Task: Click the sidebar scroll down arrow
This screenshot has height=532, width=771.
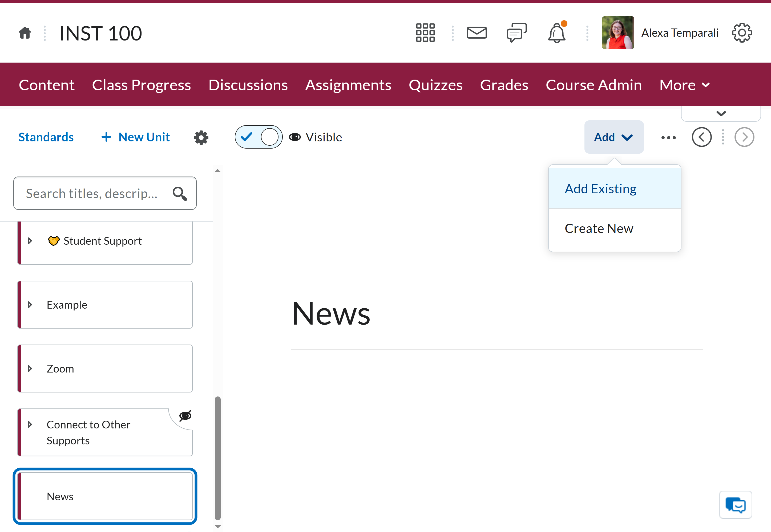Action: [218, 527]
